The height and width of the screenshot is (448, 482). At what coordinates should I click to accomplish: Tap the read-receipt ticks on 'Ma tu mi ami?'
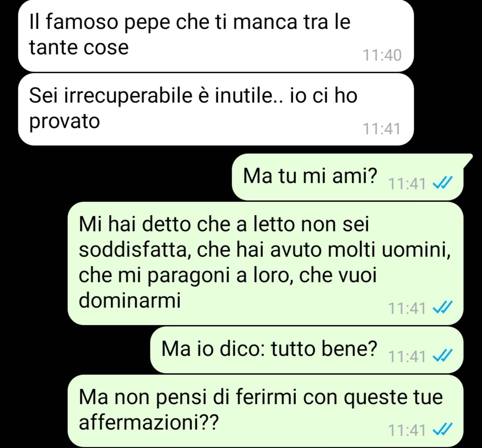click(x=442, y=184)
